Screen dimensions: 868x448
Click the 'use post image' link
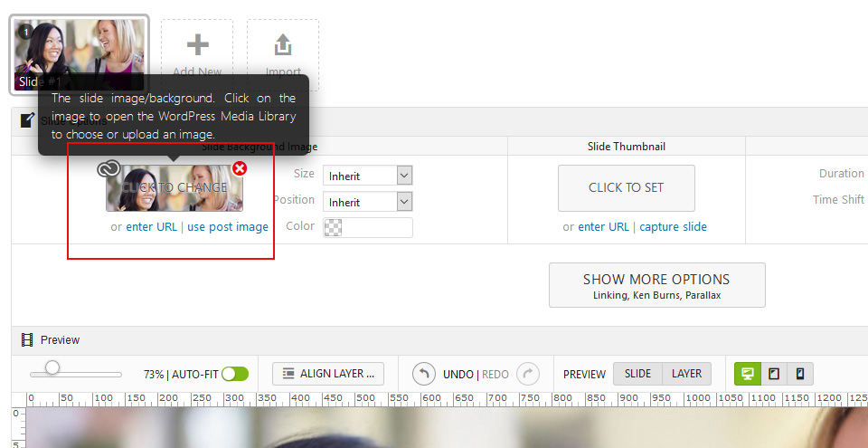click(x=228, y=227)
